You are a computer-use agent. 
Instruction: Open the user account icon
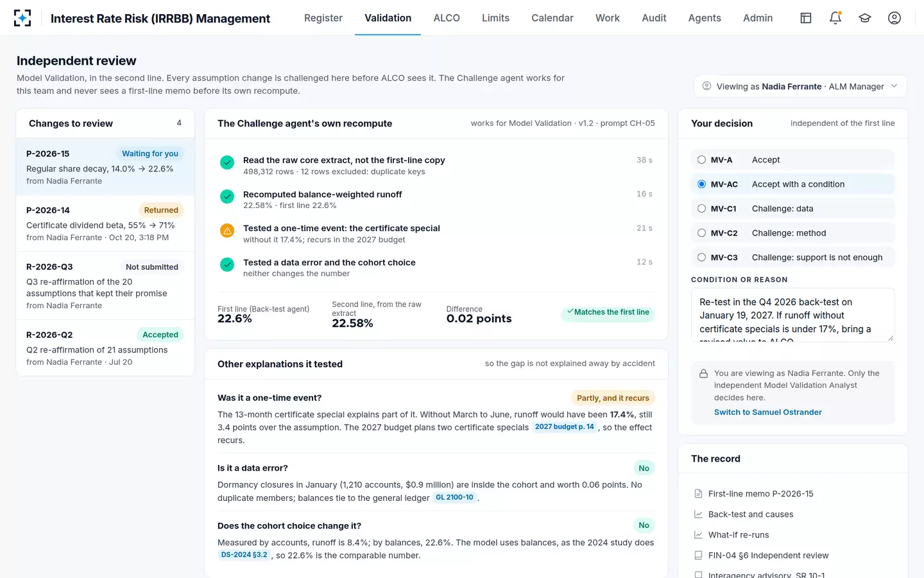(894, 18)
